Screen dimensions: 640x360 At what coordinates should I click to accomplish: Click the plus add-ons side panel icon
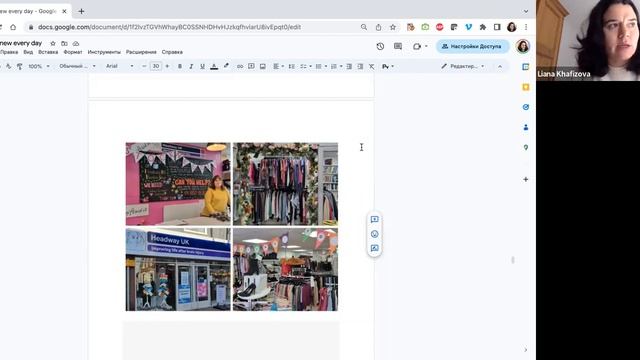tap(526, 179)
